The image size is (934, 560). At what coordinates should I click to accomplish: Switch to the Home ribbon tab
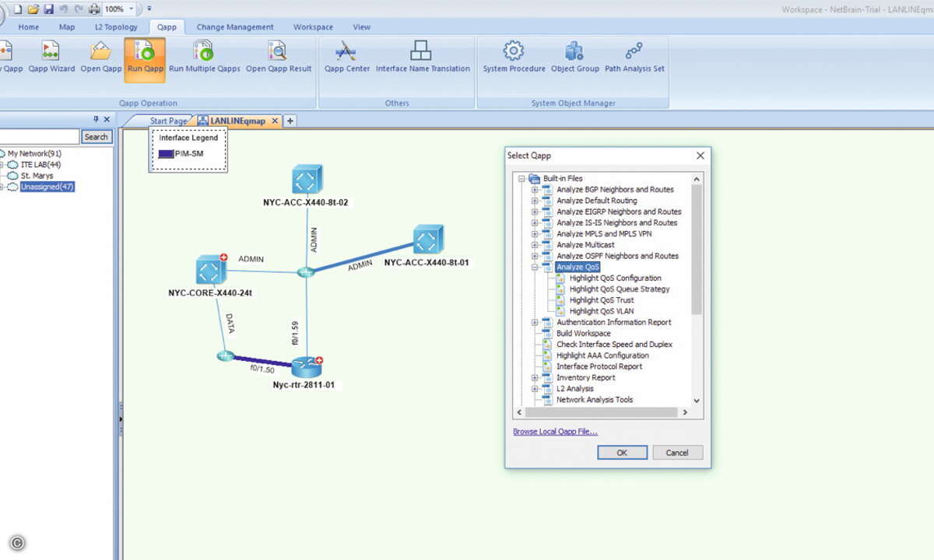(29, 26)
